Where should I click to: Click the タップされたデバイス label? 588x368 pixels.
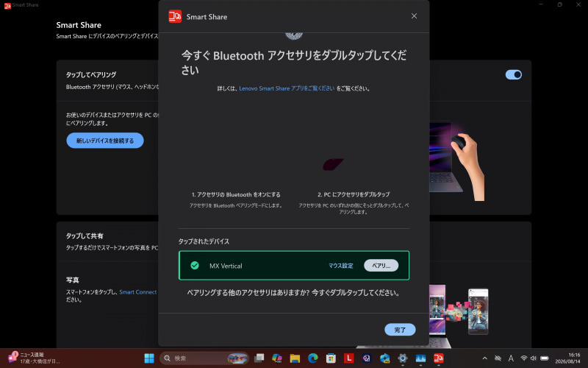204,241
